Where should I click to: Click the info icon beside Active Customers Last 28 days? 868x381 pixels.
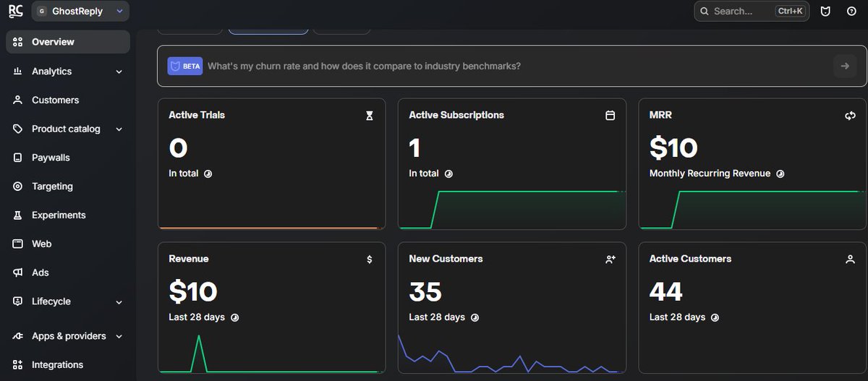pos(715,317)
